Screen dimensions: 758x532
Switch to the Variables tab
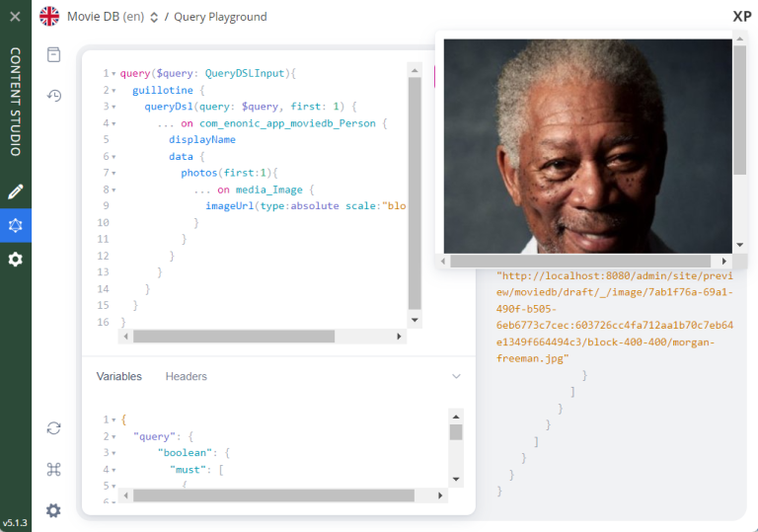coord(118,376)
